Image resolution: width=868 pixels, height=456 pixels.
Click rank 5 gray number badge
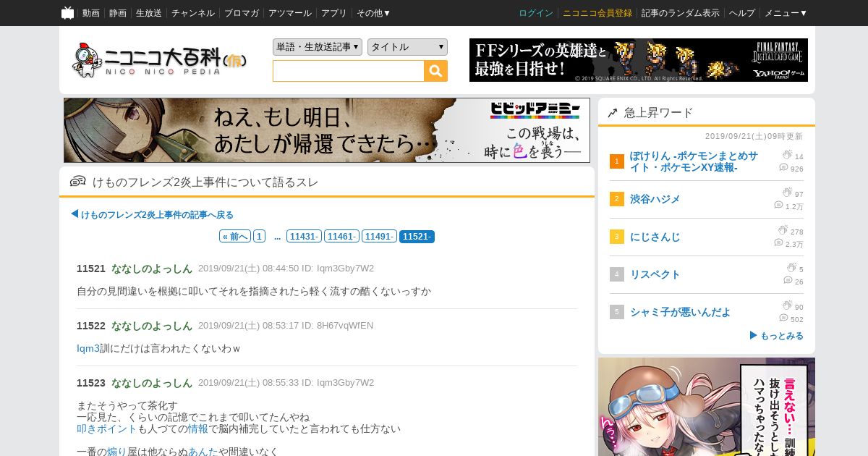pos(617,312)
